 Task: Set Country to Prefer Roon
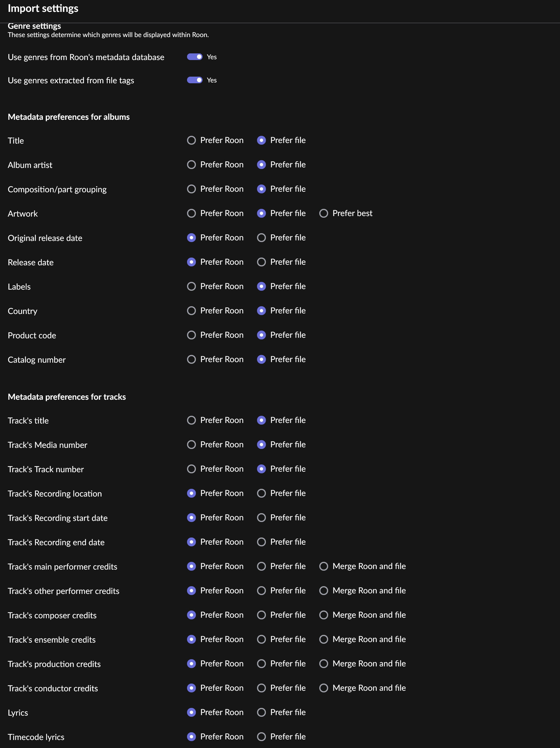pos(191,311)
